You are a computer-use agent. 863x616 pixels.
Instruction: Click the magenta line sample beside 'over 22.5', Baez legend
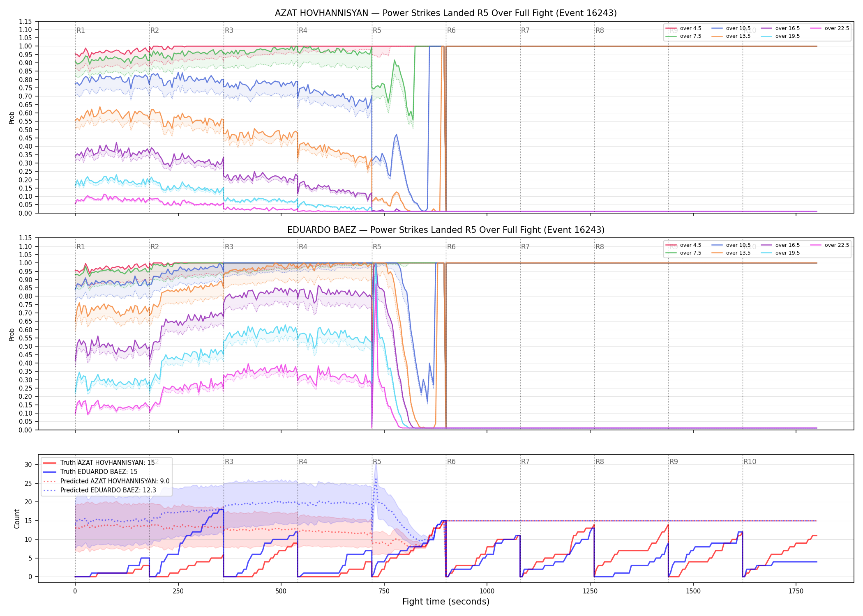tap(816, 245)
